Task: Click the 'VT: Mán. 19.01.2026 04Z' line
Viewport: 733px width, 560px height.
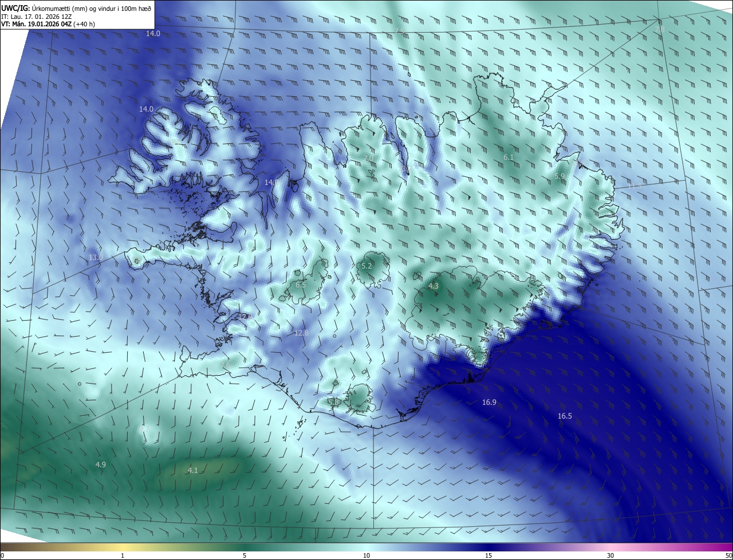Action: pyautogui.click(x=36, y=24)
